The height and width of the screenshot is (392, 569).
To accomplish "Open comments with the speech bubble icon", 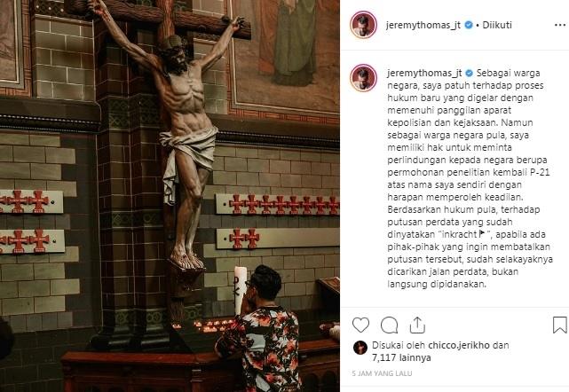I will tap(389, 325).
